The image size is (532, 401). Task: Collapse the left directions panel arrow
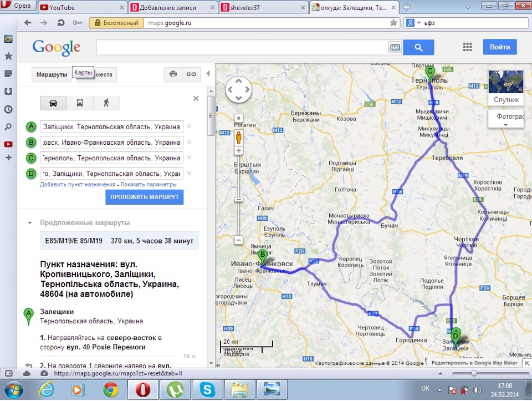click(x=208, y=74)
